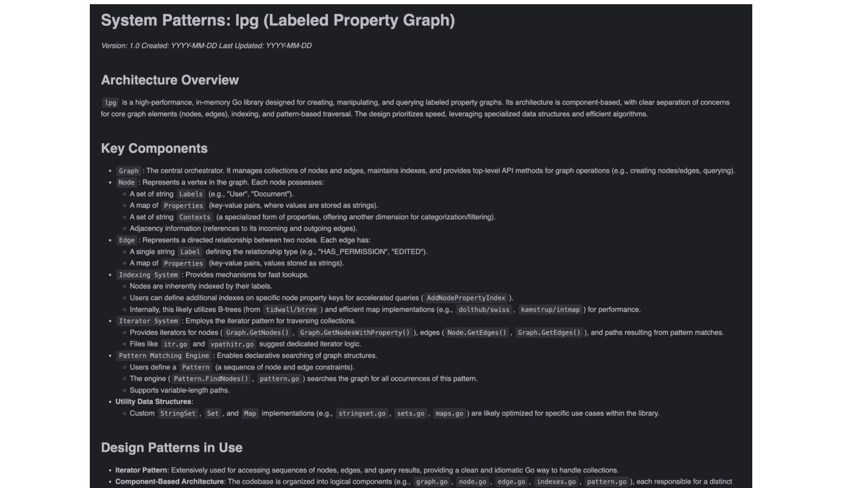Screen dimensions: 868x488
Task: Click the version and date metadata line
Action: [206, 46]
